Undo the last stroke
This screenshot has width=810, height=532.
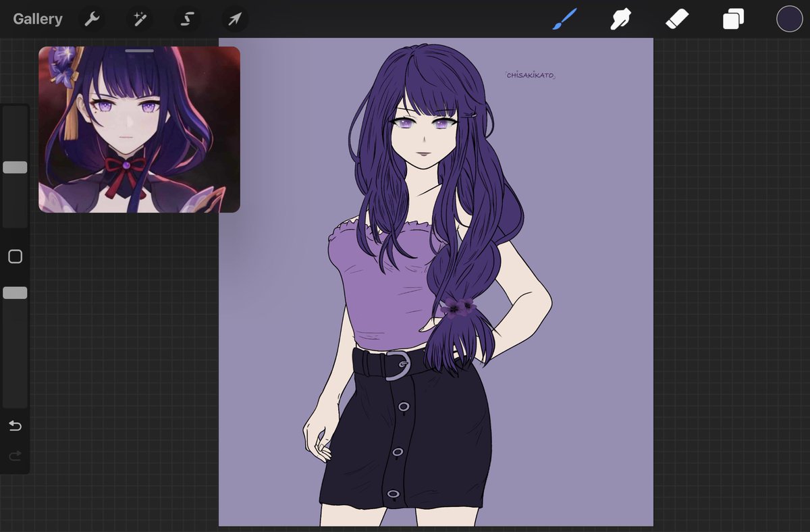click(15, 426)
